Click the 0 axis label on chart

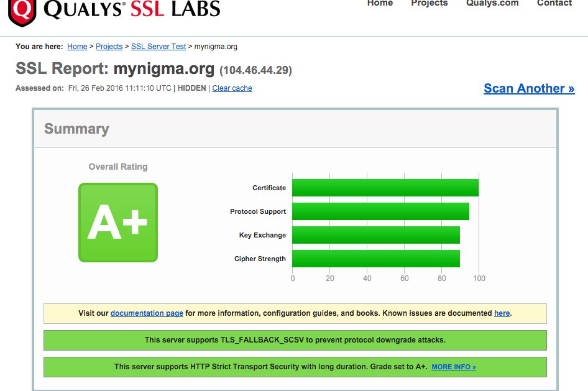[x=293, y=278]
